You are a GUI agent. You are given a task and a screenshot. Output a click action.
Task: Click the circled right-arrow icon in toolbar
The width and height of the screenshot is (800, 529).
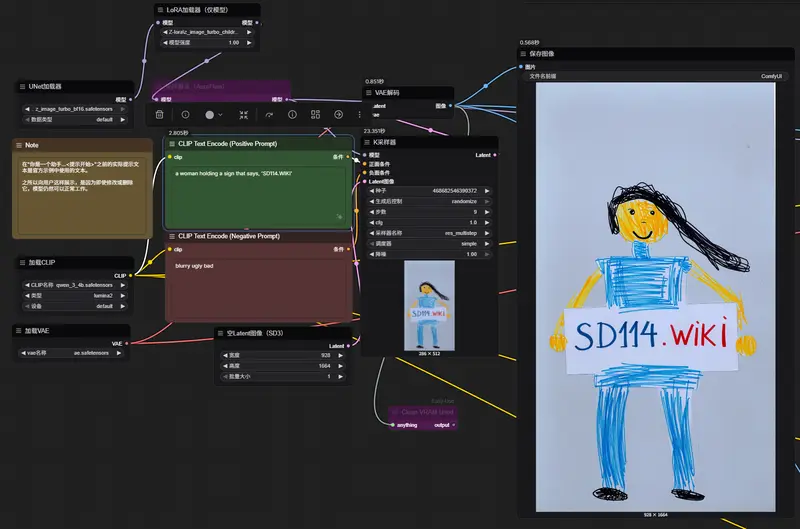(x=339, y=115)
